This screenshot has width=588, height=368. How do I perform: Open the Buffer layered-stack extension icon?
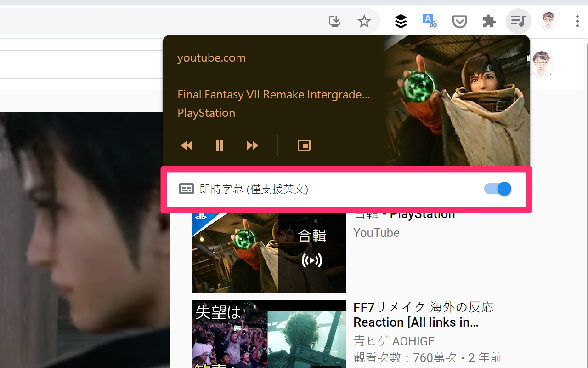tap(401, 21)
